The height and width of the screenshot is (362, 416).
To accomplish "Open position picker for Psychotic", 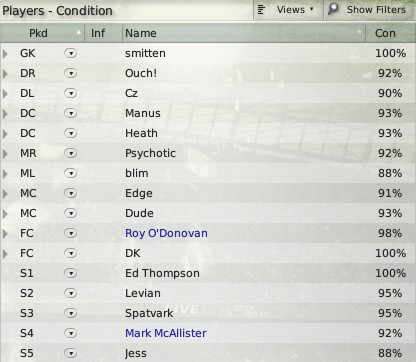I will tap(71, 153).
